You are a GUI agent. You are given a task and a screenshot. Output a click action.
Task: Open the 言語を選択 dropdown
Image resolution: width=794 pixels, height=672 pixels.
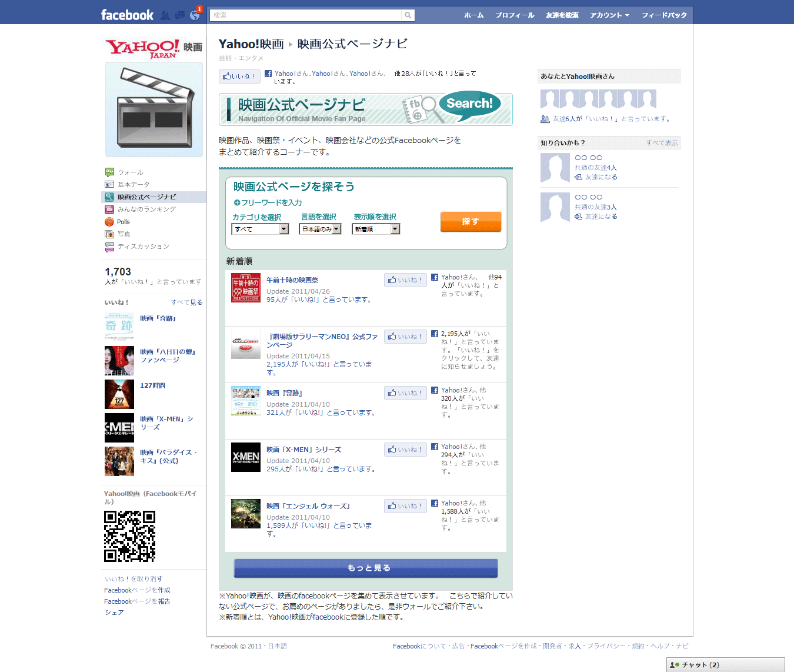320,229
